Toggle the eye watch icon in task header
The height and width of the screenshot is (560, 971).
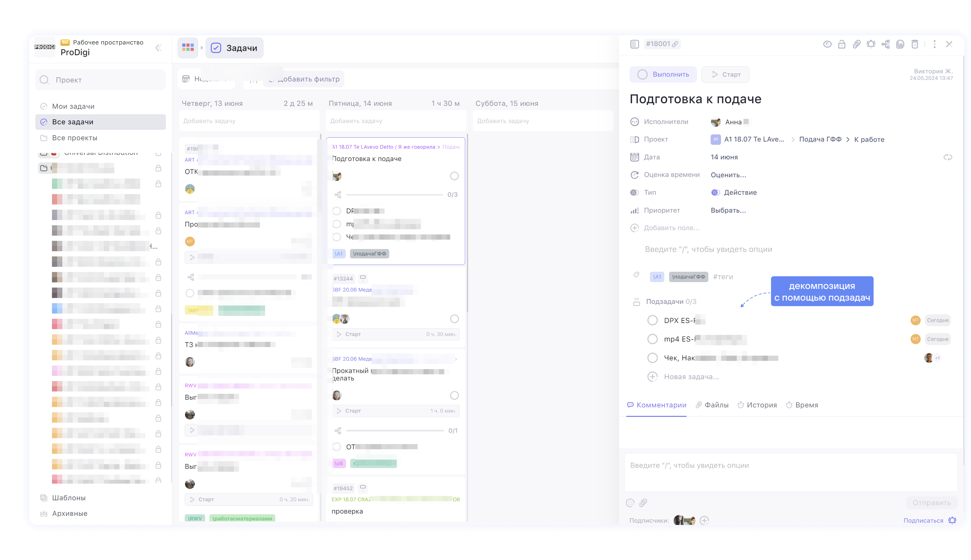pos(827,44)
